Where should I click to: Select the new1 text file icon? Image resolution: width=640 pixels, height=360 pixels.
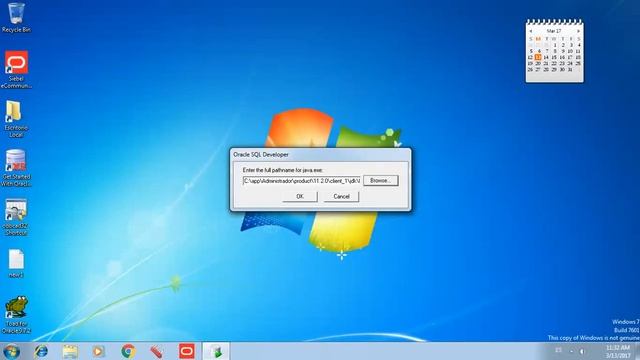coord(16,263)
